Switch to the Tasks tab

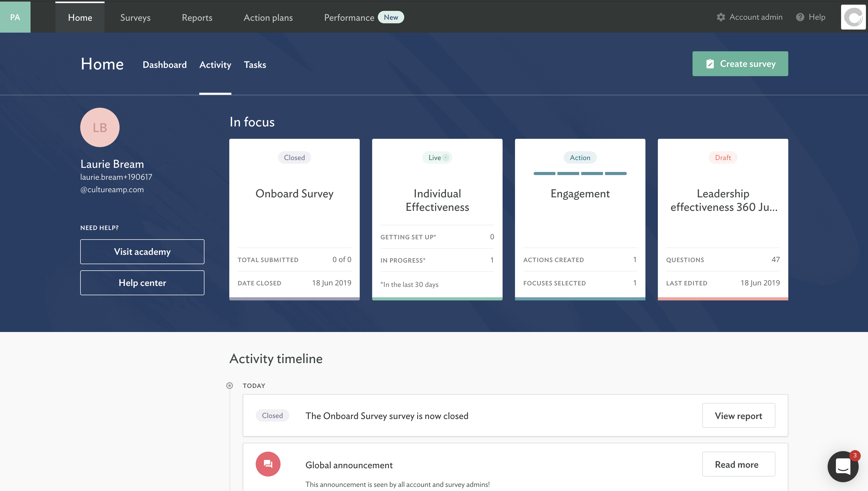[255, 64]
